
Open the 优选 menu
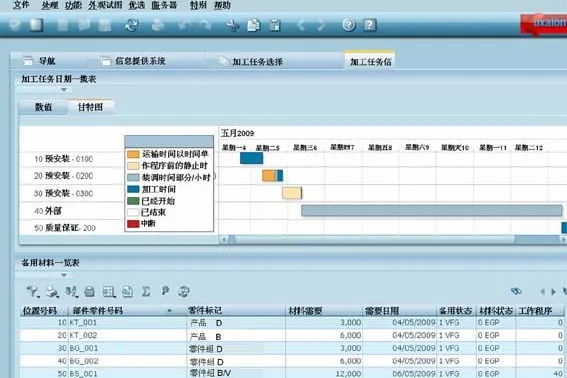point(137,5)
